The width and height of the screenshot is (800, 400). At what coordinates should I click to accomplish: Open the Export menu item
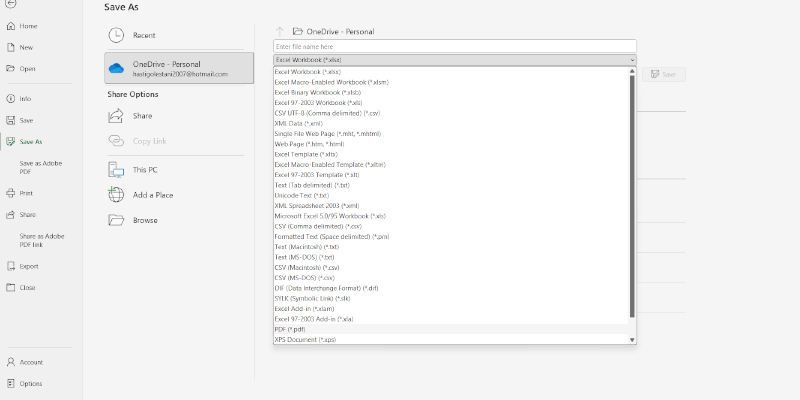point(29,267)
